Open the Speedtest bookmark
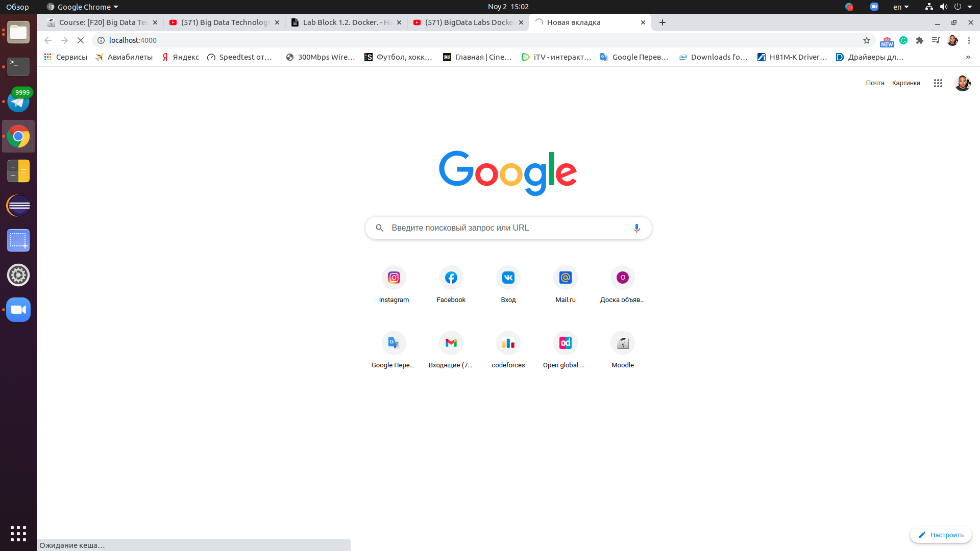 pos(239,57)
